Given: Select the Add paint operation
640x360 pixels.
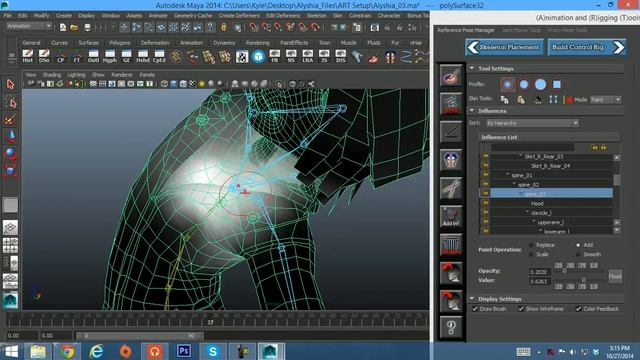Looking at the screenshot, I should (x=578, y=245).
